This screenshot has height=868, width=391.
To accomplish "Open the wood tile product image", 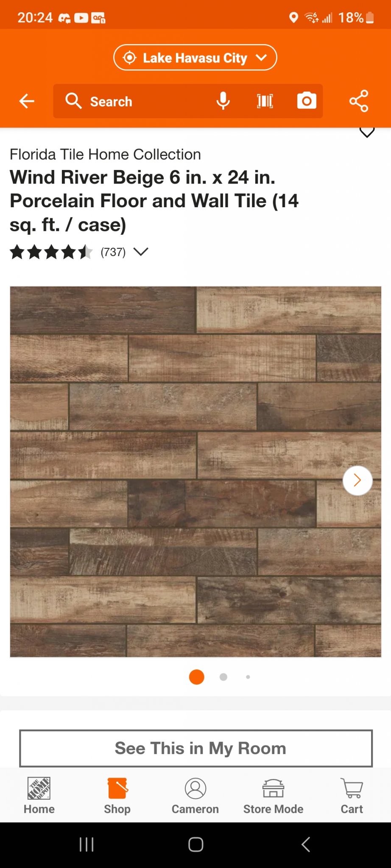I will tap(195, 472).
